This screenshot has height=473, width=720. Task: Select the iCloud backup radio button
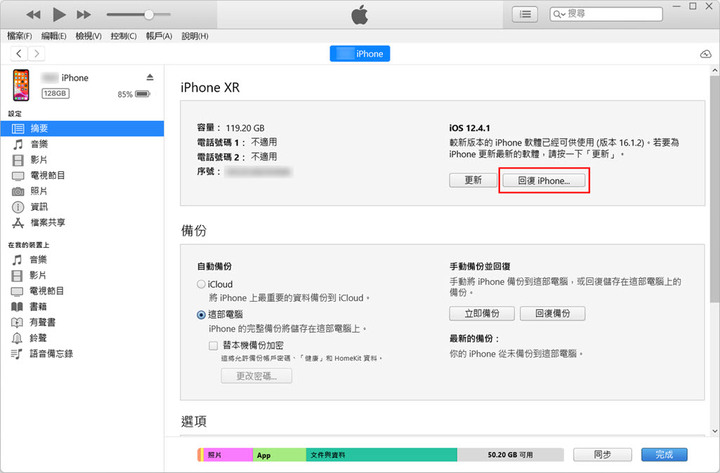[x=201, y=284]
